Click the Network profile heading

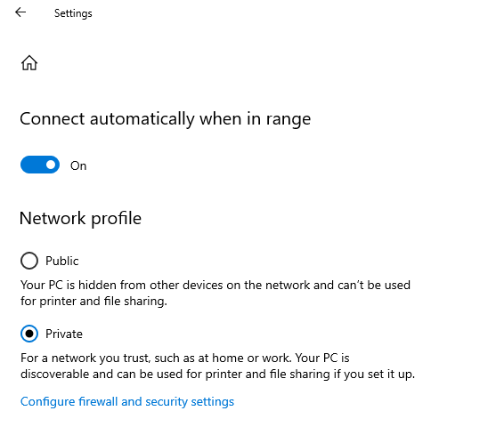point(80,219)
